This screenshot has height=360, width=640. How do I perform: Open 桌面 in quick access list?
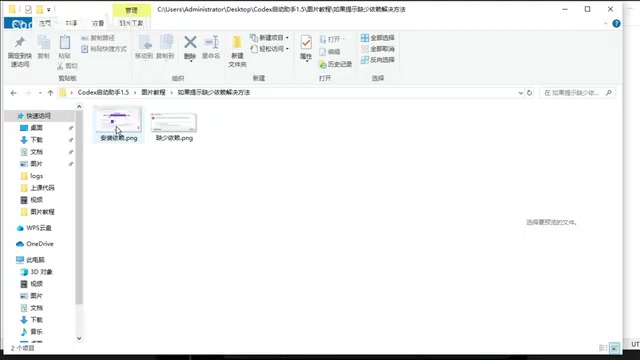point(37,128)
